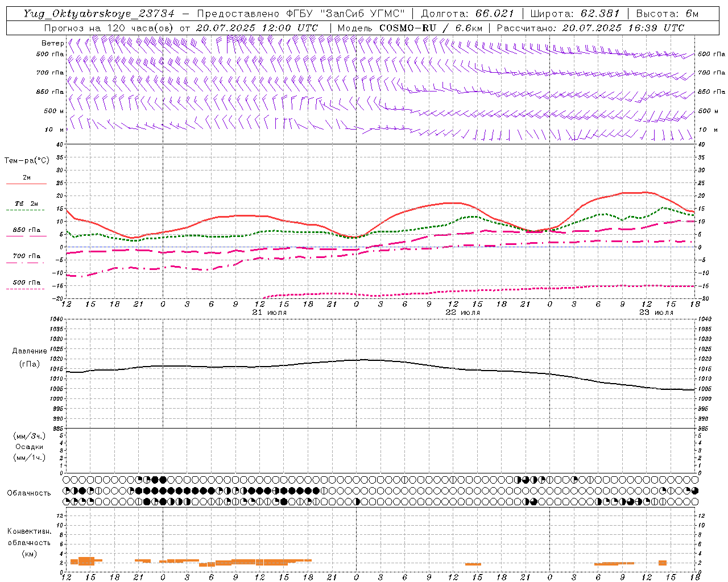Image resolution: width=728 pixels, height=582 pixels.
Task: Click the 850 гПа entry in temperature legend
Action: (x=26, y=230)
